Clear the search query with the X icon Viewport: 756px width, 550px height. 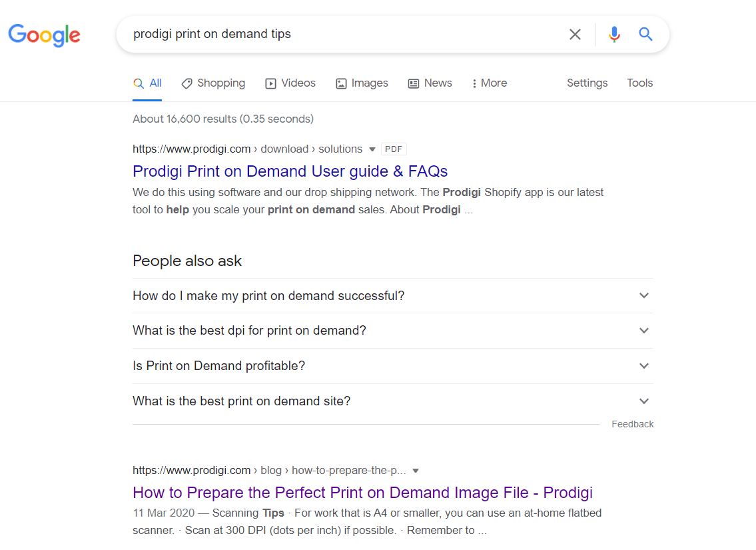[x=575, y=34]
